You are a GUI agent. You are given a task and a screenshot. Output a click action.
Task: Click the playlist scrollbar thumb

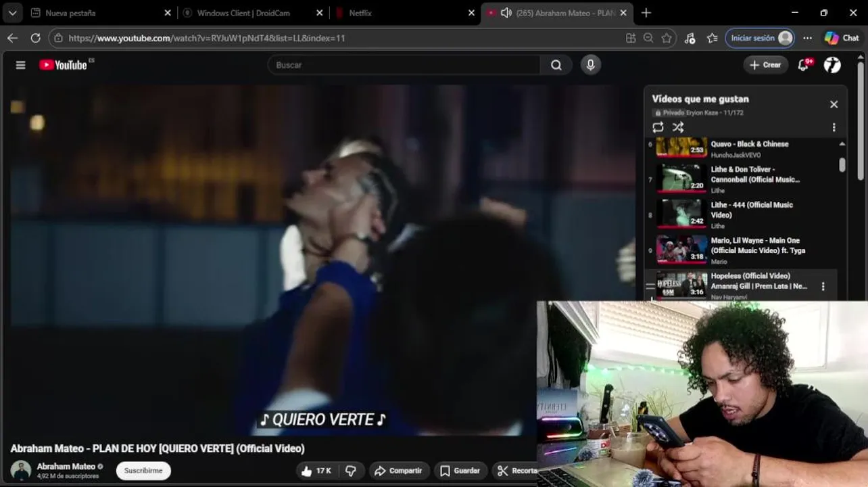(x=842, y=165)
